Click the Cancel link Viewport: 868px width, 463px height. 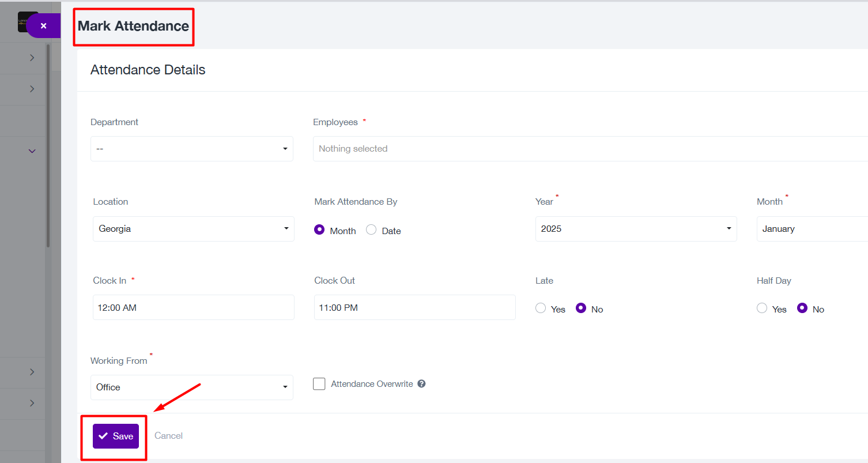168,436
